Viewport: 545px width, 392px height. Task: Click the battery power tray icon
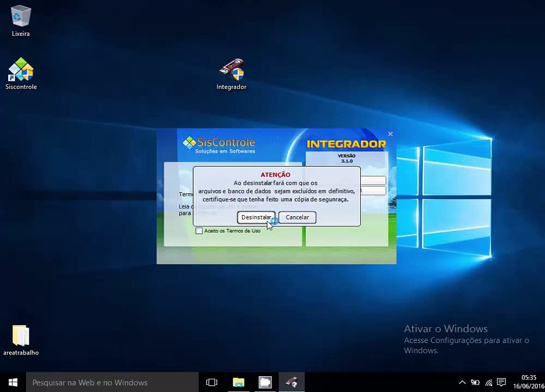click(475, 382)
